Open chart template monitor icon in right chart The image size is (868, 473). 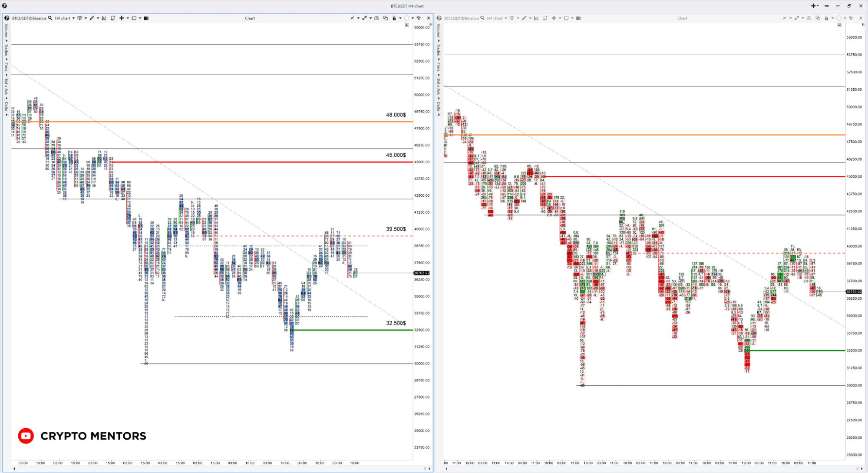pos(512,18)
